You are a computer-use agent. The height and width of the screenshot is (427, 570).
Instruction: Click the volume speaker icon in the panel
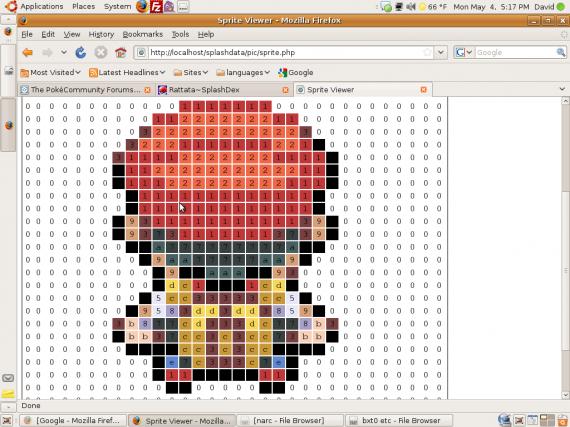pos(410,7)
